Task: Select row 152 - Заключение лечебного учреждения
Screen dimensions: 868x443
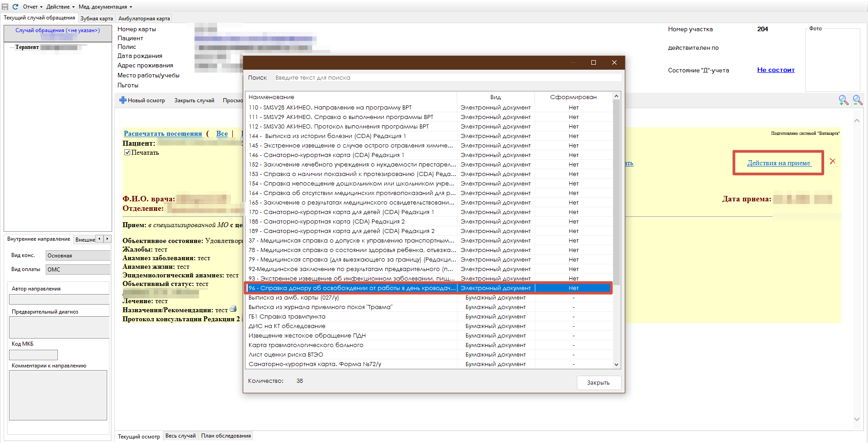Action: (429, 164)
